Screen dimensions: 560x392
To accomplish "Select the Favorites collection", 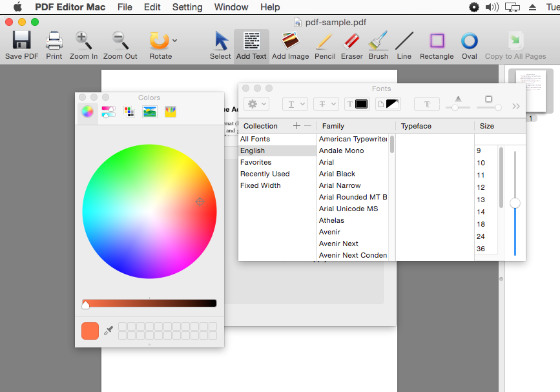I will (277, 162).
